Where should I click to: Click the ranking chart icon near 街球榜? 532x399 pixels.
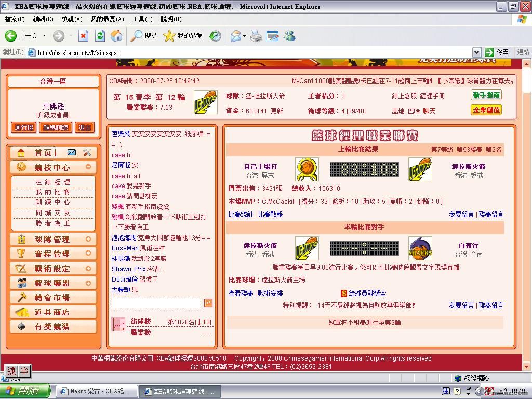tap(118, 324)
